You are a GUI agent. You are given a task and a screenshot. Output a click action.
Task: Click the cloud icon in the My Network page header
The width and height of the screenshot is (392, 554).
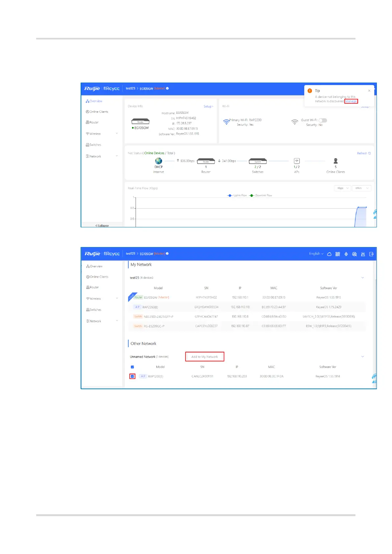(329, 254)
